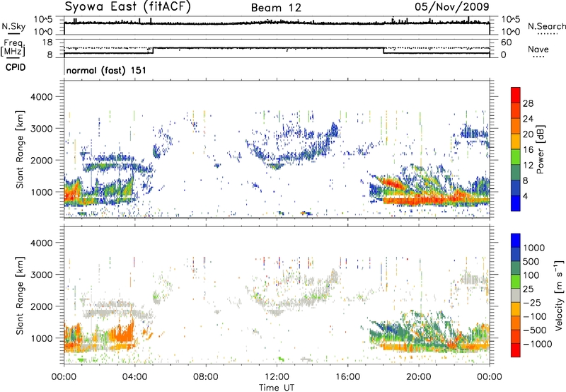Click the '04:00' time axis tick label

click(134, 377)
